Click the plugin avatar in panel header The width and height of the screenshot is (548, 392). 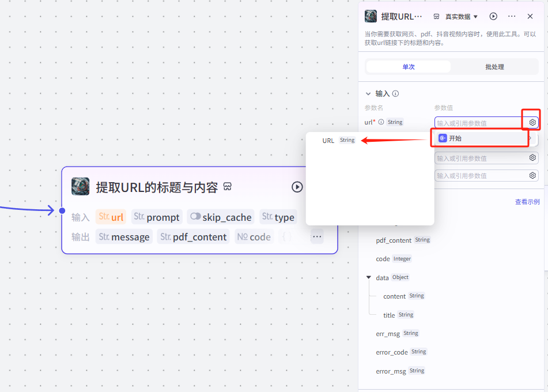coord(371,16)
